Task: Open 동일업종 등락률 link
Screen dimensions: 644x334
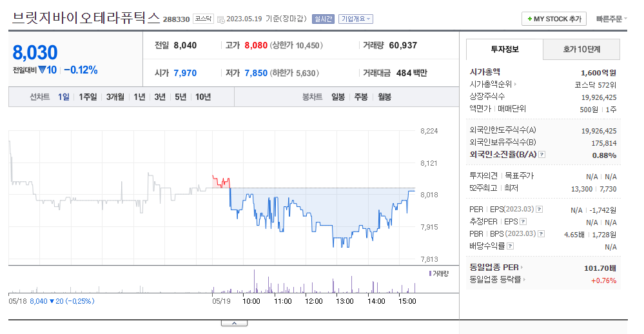Action: (x=498, y=280)
